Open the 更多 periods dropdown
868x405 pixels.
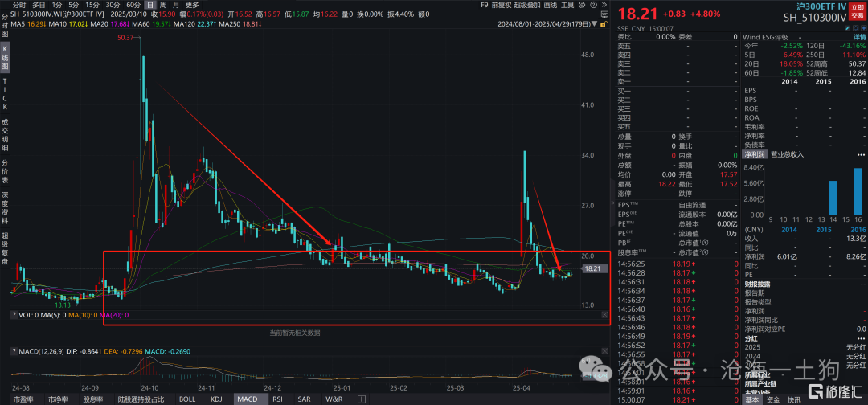(x=192, y=5)
